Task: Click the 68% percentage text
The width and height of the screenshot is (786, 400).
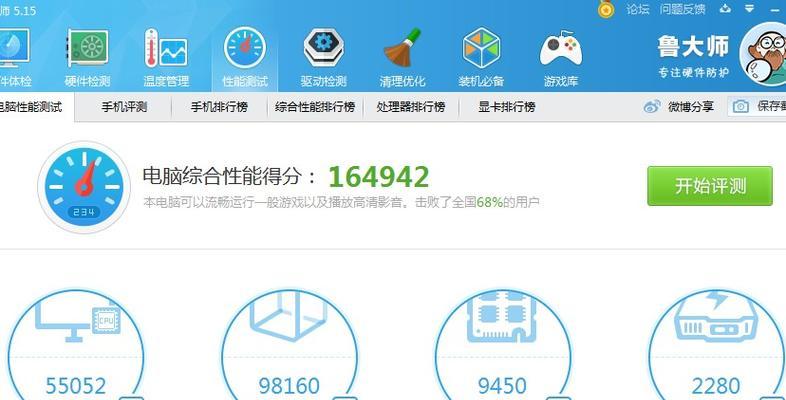Action: point(490,203)
